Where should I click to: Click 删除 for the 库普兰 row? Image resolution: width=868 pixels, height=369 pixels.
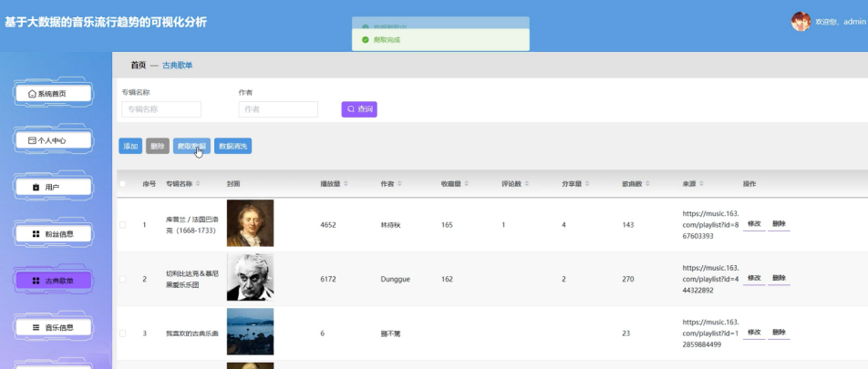click(779, 223)
